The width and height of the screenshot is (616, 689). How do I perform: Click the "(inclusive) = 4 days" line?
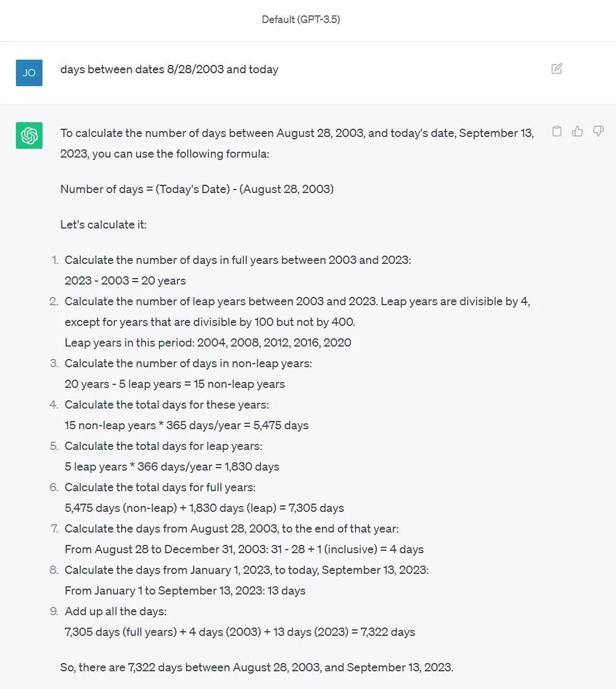(x=244, y=550)
